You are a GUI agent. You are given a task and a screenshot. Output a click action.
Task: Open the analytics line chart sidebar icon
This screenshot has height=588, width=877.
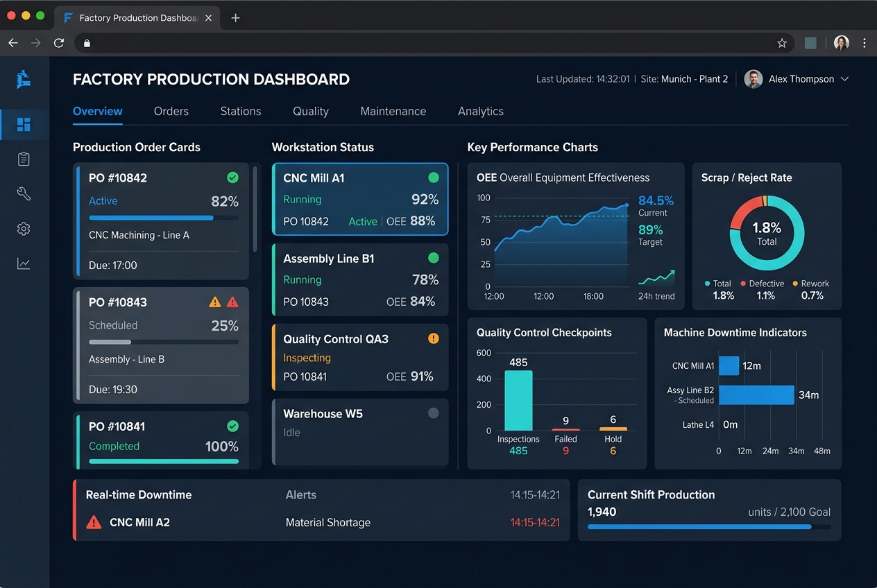(x=24, y=263)
